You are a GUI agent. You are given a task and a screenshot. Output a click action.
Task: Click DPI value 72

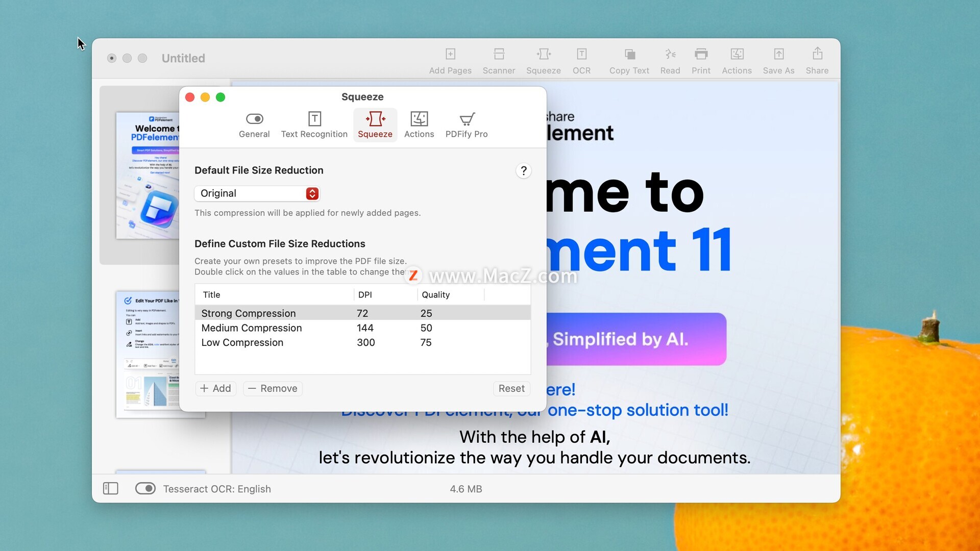[x=362, y=313]
